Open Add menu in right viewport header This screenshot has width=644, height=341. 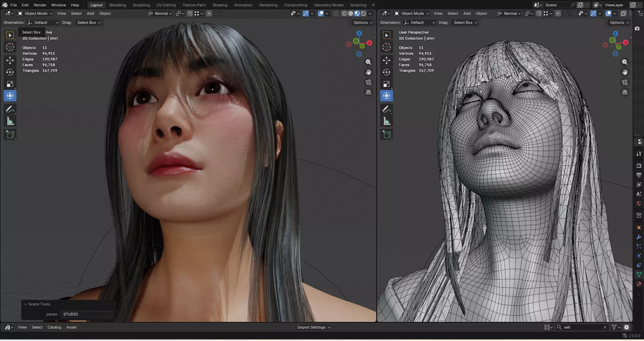coord(467,13)
